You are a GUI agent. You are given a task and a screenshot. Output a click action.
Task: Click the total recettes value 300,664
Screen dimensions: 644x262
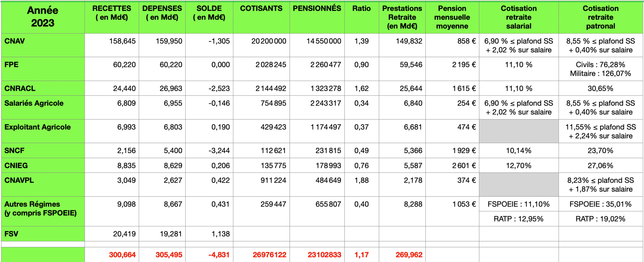[122, 255]
